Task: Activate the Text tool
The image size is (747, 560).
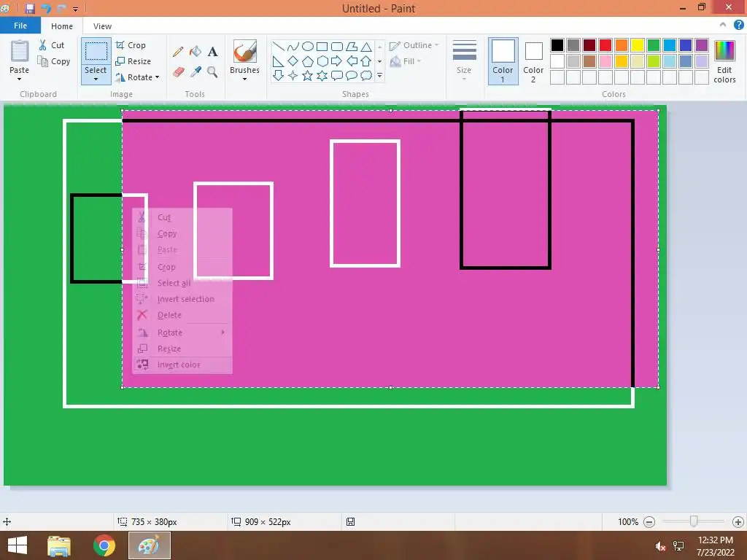Action: [x=212, y=52]
